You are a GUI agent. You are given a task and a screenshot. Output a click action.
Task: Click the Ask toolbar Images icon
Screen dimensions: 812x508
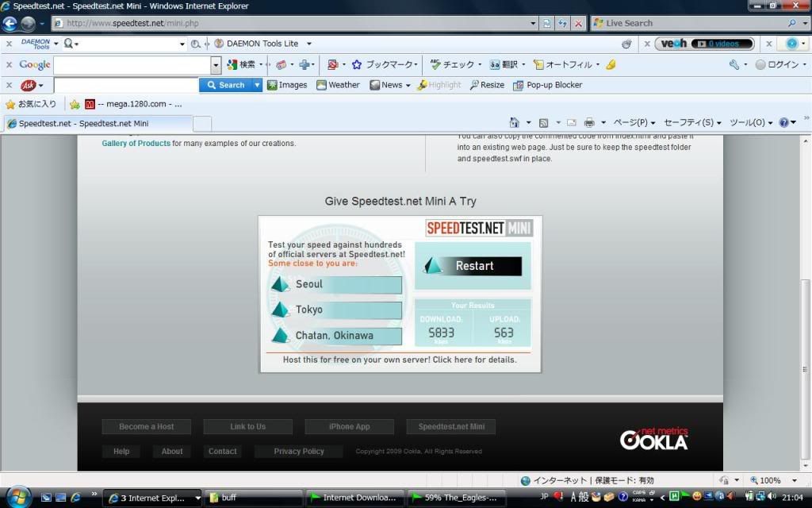click(272, 85)
